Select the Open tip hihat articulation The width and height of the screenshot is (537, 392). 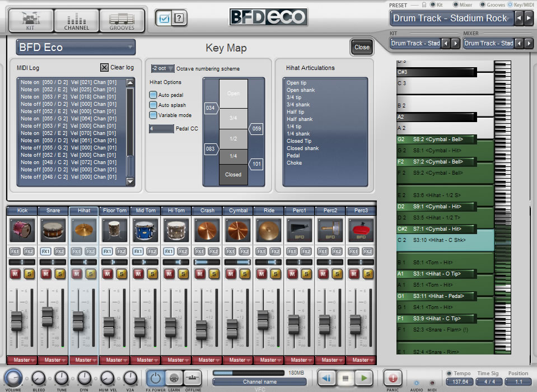click(x=297, y=83)
